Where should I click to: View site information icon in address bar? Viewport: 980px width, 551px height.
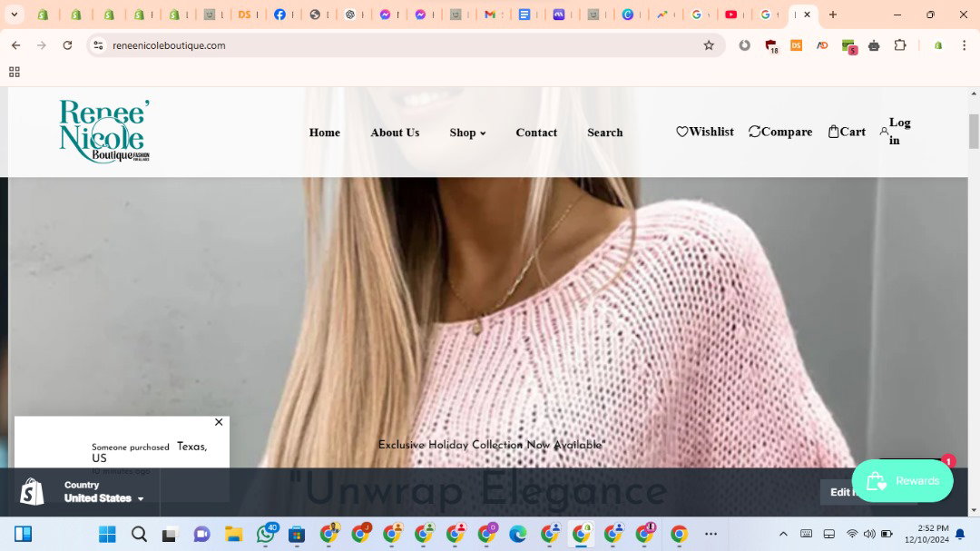[98, 45]
